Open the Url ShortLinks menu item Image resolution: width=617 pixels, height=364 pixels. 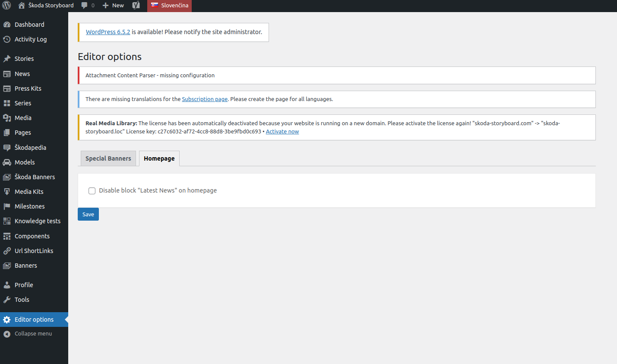pos(34,251)
